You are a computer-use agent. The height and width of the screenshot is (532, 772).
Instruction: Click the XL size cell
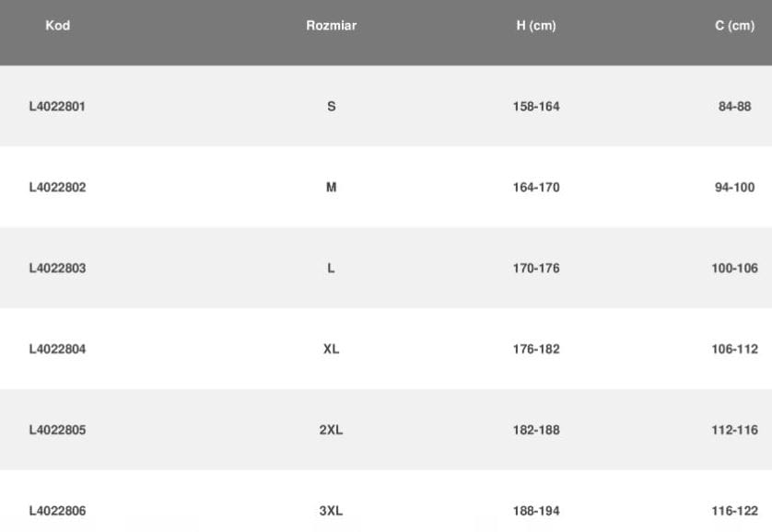tap(332, 350)
